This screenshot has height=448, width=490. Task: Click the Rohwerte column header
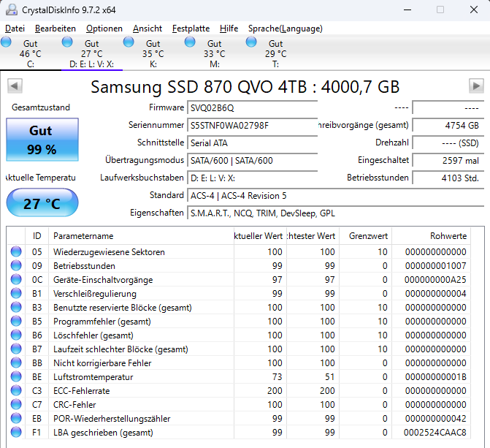tap(431, 236)
